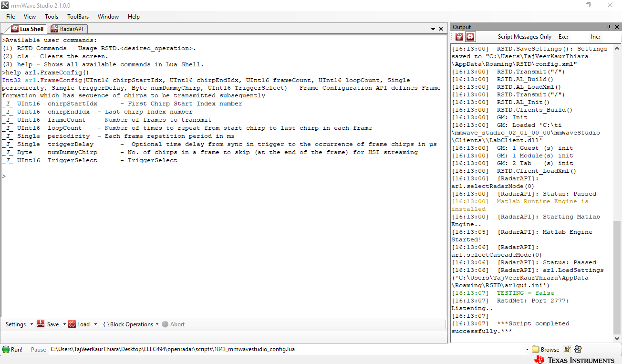Expand the Save dropdown options
This screenshot has height=364, width=622.
pyautogui.click(x=64, y=324)
